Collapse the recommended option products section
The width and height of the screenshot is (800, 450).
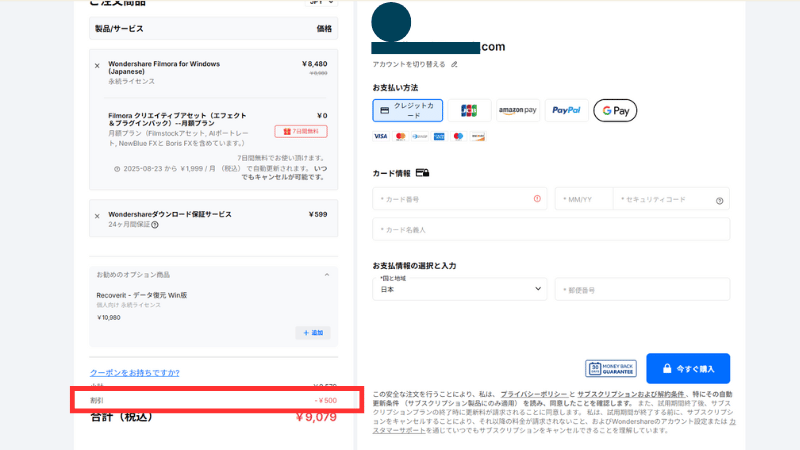pyautogui.click(x=327, y=275)
